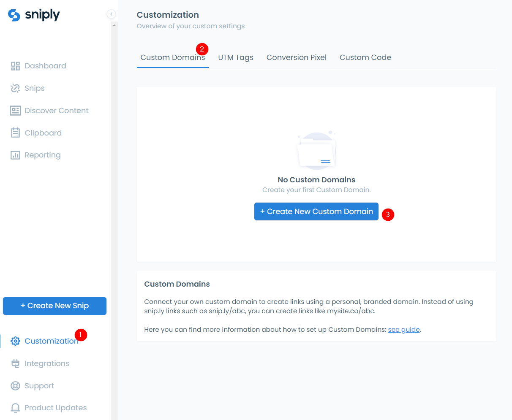The width and height of the screenshot is (512, 420).
Task: Open the Clipboard section
Action: (x=14, y=133)
